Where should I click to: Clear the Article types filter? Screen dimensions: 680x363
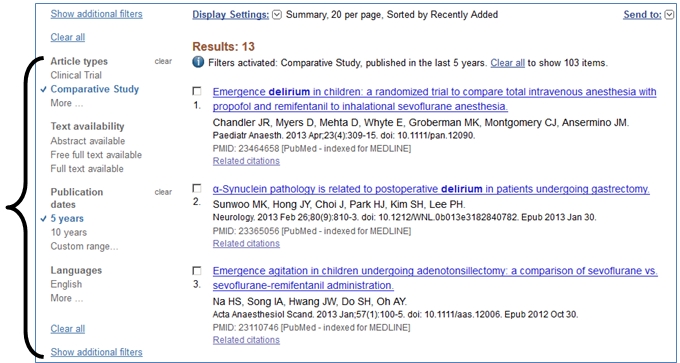point(163,61)
